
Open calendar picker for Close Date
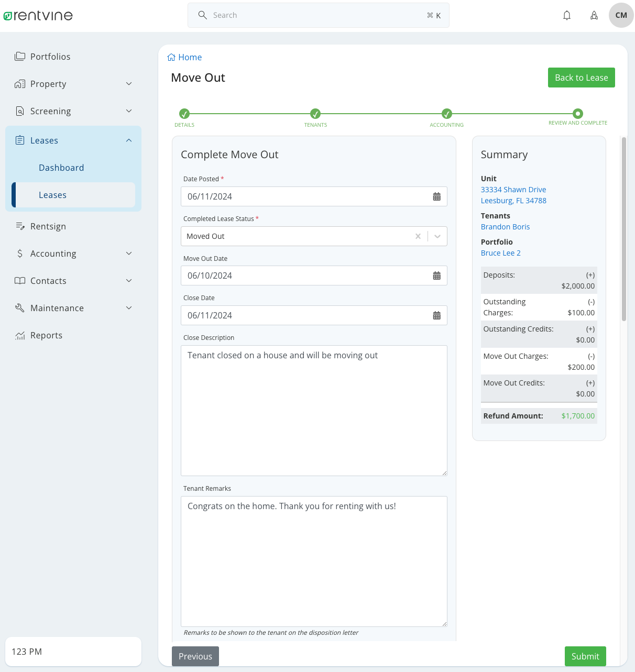(436, 316)
